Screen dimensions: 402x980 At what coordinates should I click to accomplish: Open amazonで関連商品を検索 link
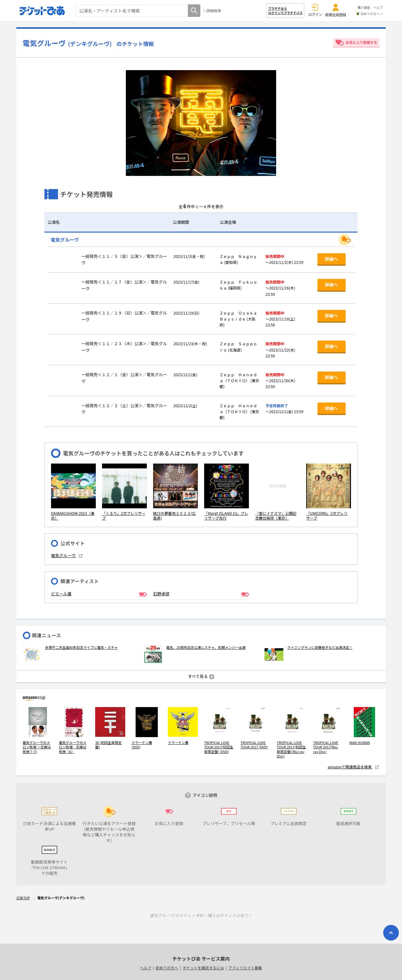click(350, 767)
